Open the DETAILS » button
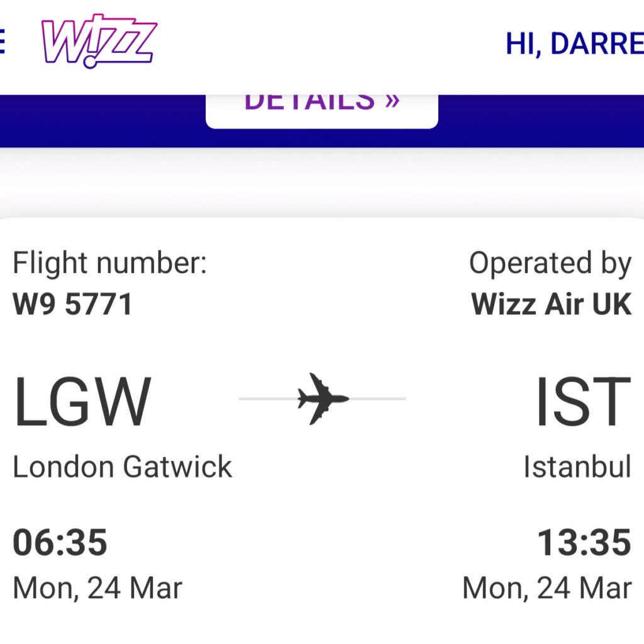The width and height of the screenshot is (644, 644). click(321, 106)
